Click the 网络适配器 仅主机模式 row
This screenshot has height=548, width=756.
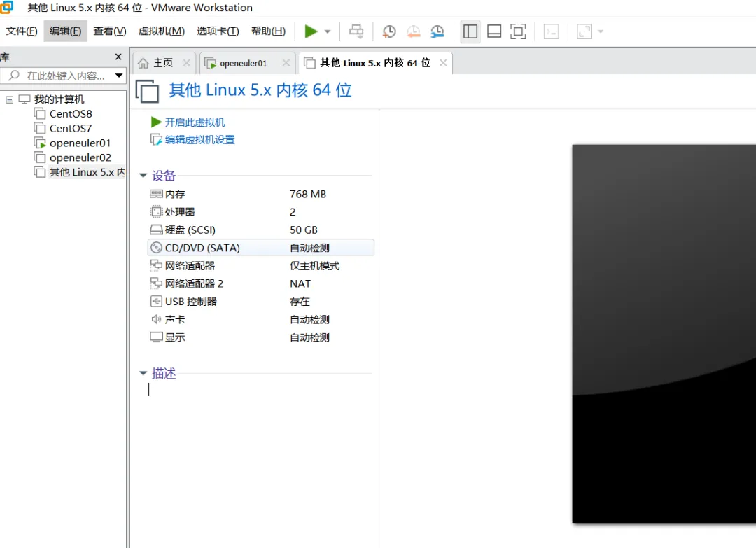[x=260, y=265]
